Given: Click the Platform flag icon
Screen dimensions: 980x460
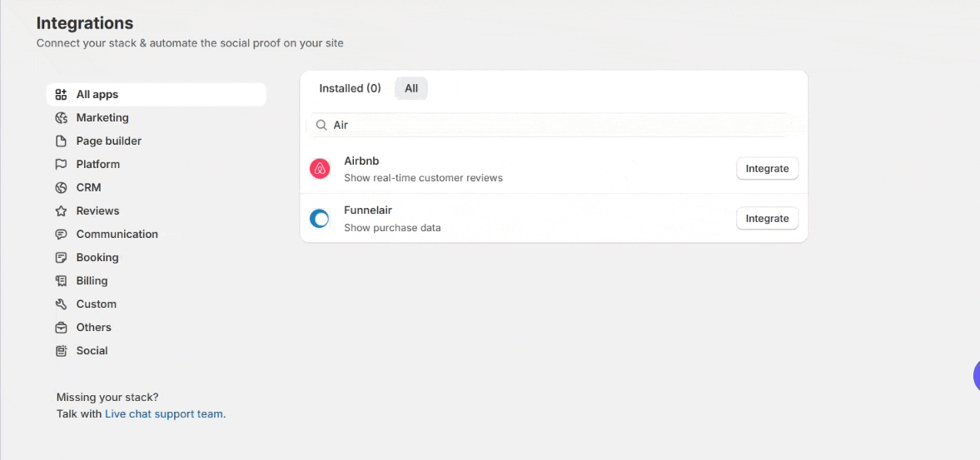Looking at the screenshot, I should pos(61,165).
